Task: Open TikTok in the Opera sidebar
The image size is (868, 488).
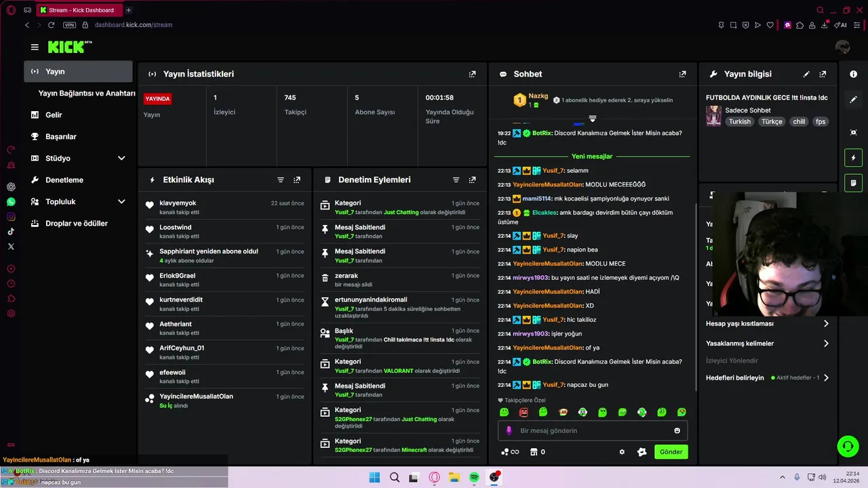Action: [x=11, y=232]
